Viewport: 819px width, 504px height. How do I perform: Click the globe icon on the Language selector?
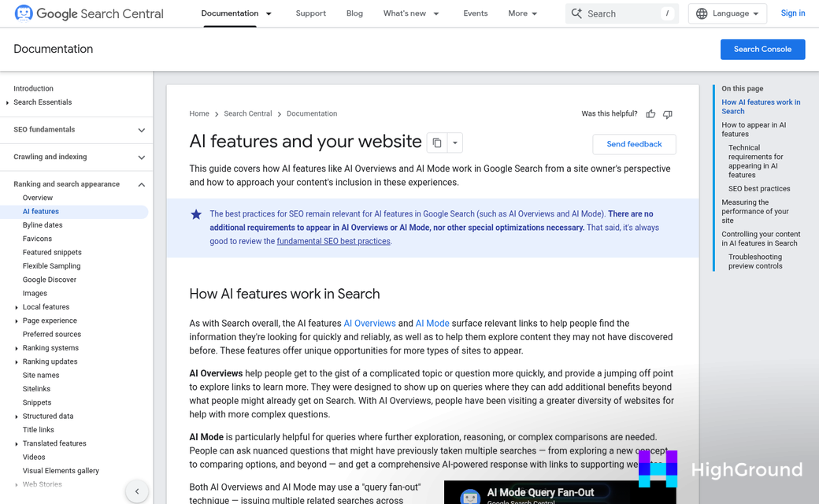point(700,13)
